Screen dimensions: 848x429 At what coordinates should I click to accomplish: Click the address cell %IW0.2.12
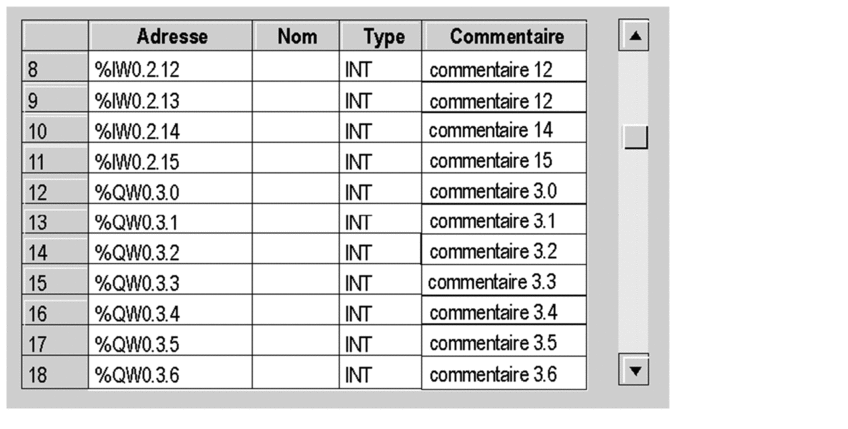click(170, 71)
